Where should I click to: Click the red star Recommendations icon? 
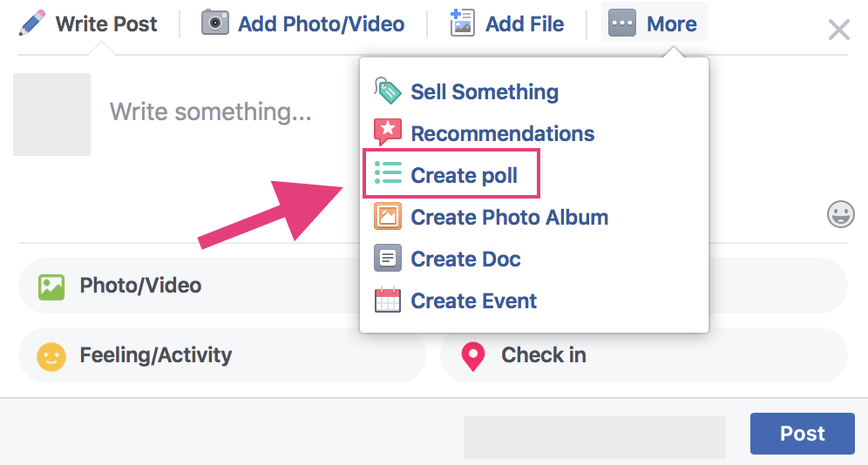[388, 132]
